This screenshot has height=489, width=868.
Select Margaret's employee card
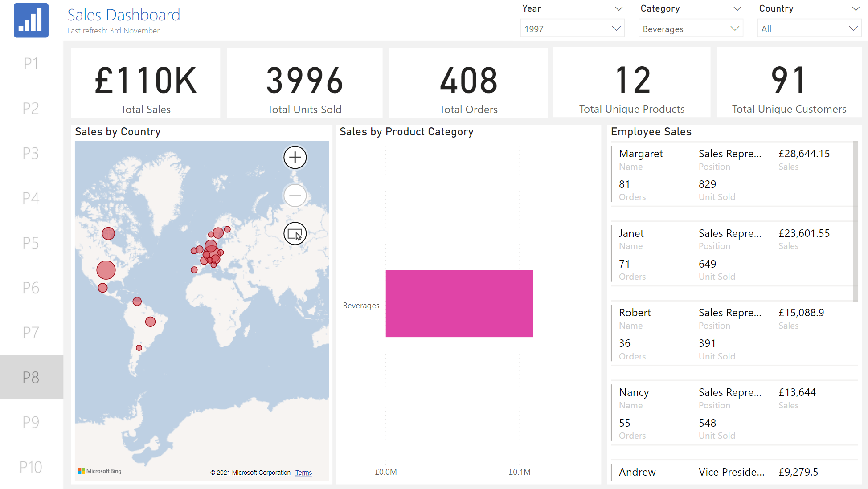(731, 174)
